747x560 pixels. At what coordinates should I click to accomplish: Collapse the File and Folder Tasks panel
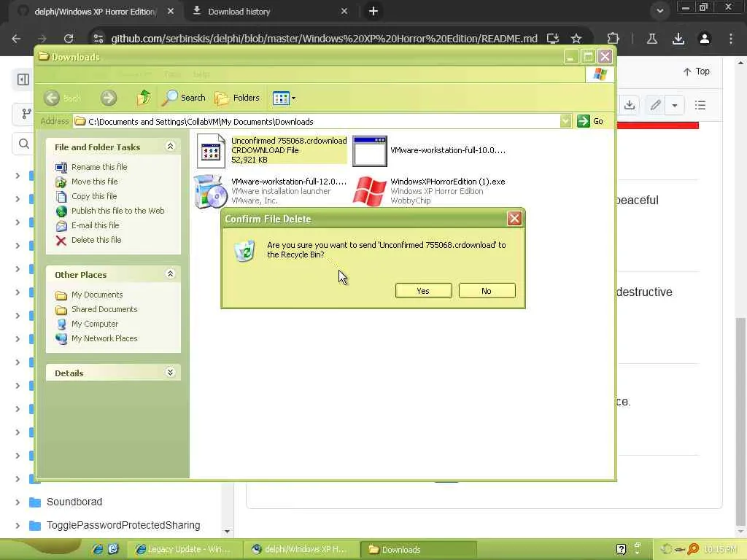point(170,146)
